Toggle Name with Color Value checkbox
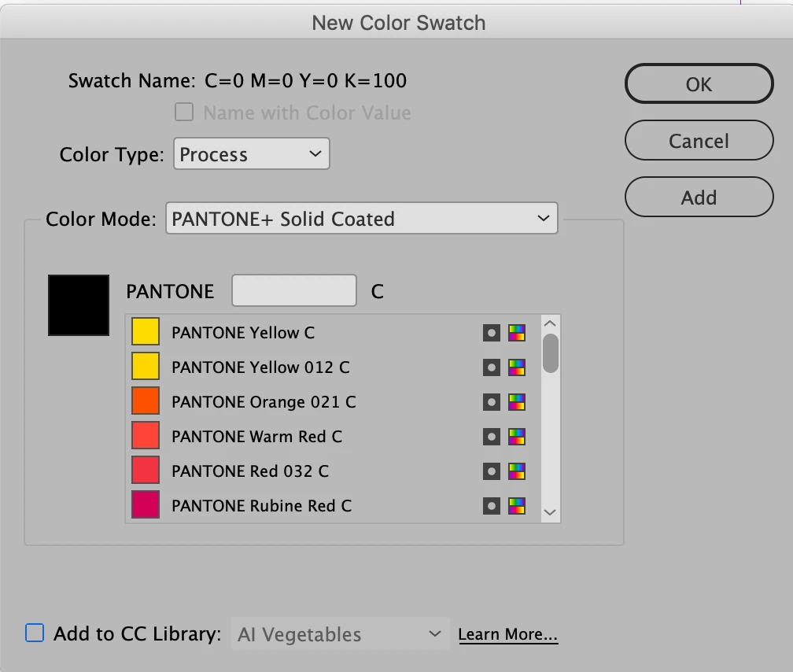The image size is (793, 672). point(184,113)
